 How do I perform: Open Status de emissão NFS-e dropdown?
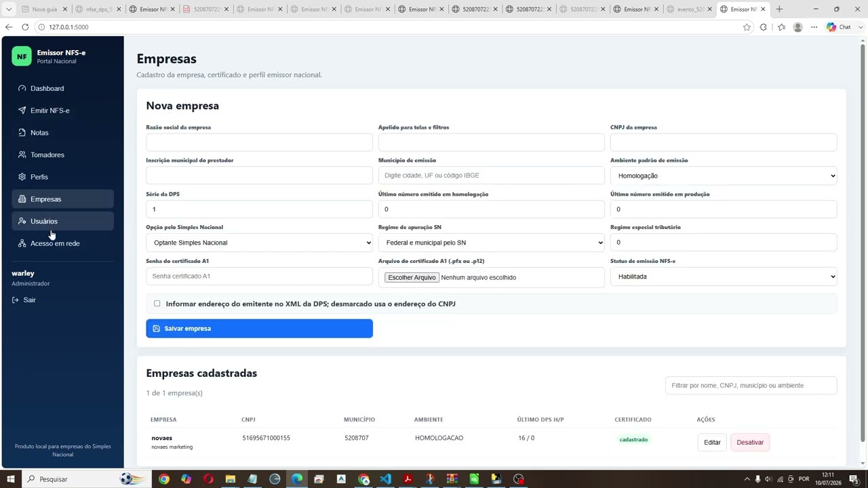tap(724, 277)
